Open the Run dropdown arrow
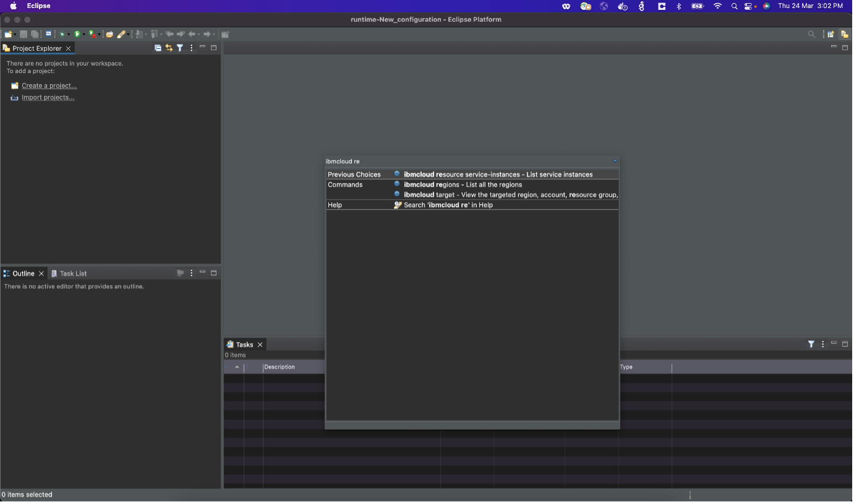 [x=84, y=35]
